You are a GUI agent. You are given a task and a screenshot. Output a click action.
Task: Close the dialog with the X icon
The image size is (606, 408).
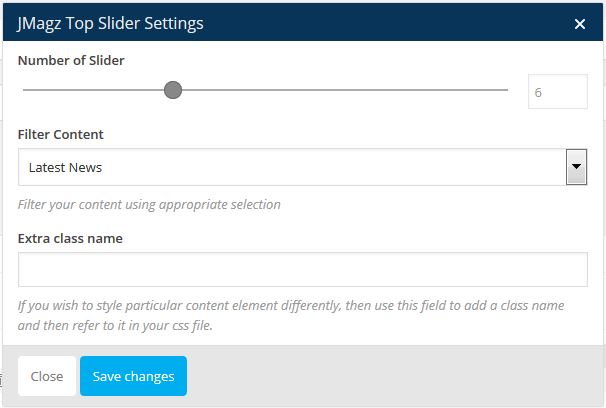[580, 24]
